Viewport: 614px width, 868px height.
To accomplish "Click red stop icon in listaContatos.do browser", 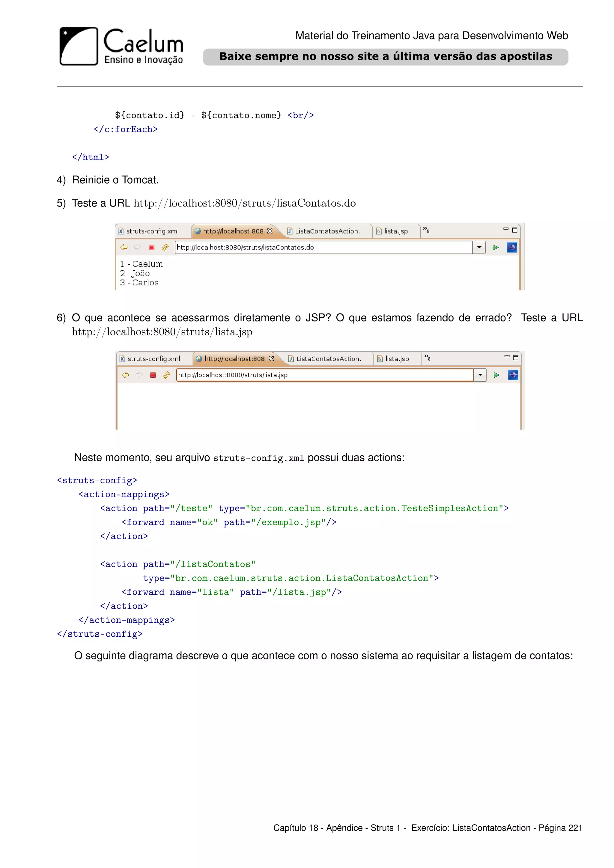I will 152,247.
